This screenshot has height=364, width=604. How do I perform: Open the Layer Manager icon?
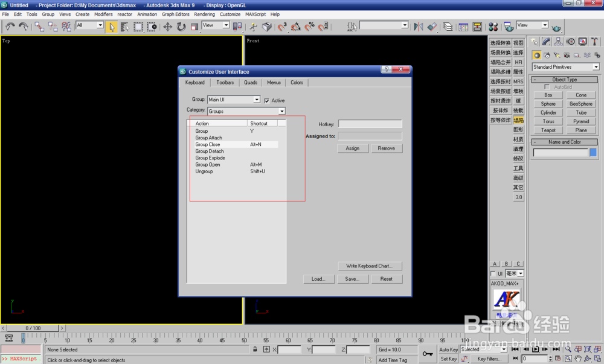448,27
